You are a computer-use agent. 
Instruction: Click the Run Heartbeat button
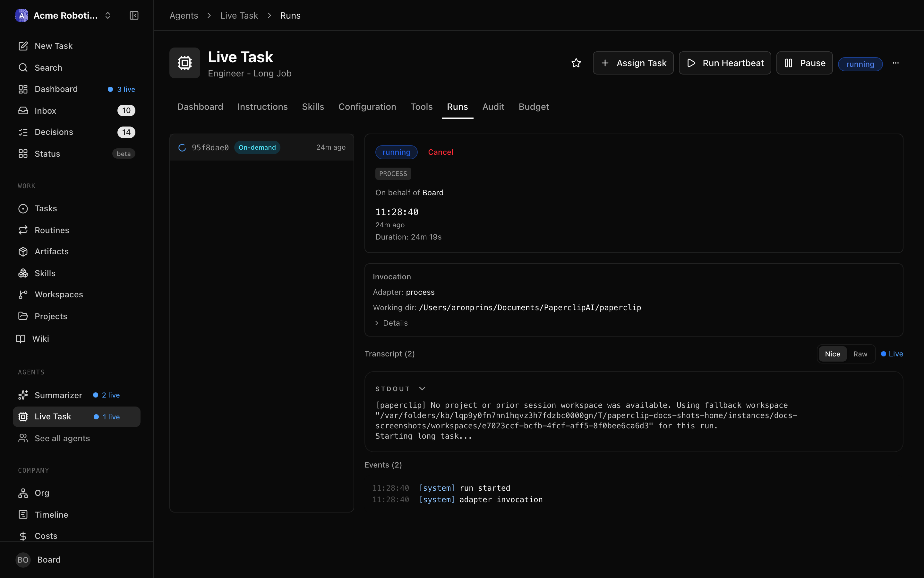tap(725, 63)
